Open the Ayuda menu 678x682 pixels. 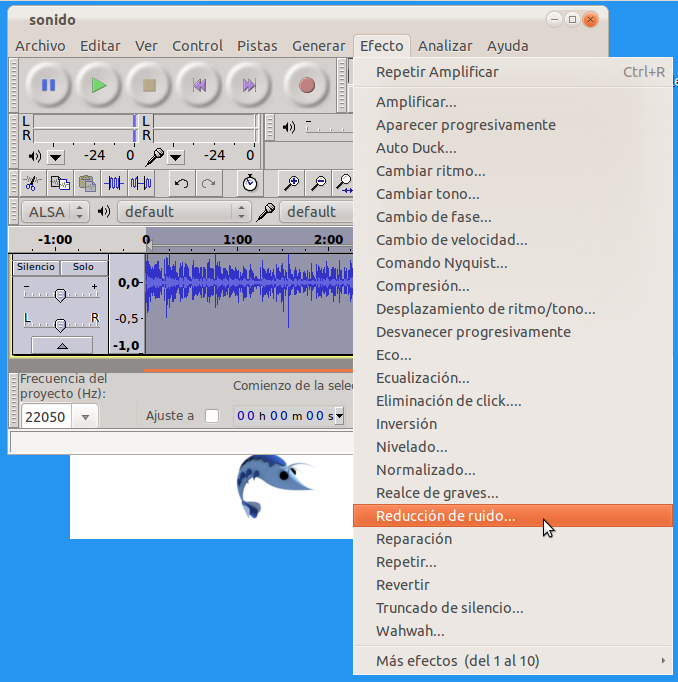[x=508, y=46]
